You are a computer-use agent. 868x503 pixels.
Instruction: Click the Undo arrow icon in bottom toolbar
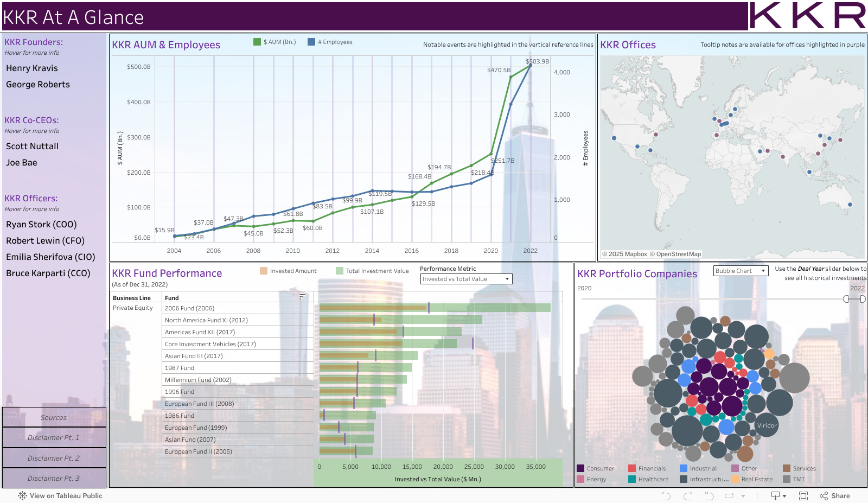tap(666, 496)
